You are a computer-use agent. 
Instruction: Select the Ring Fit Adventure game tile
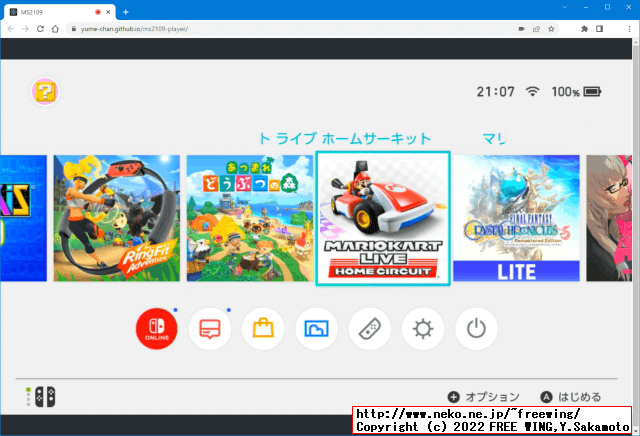[x=117, y=218]
